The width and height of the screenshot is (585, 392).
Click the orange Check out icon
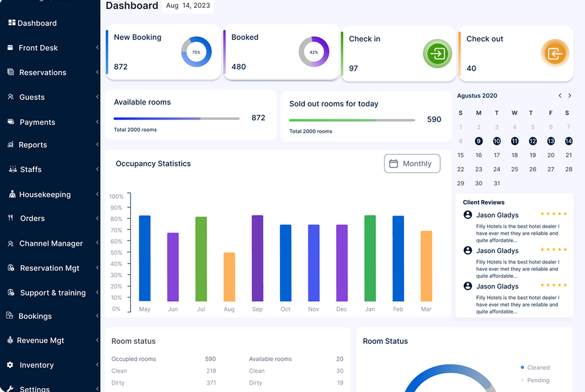pos(555,52)
